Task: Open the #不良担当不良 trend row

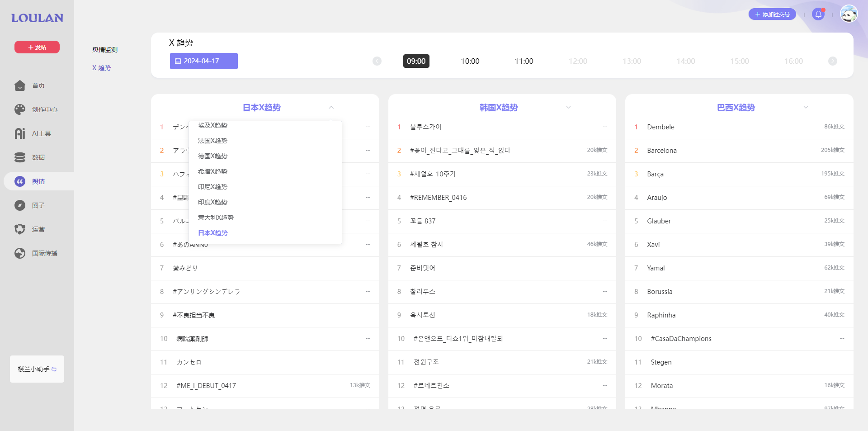Action: click(x=265, y=315)
